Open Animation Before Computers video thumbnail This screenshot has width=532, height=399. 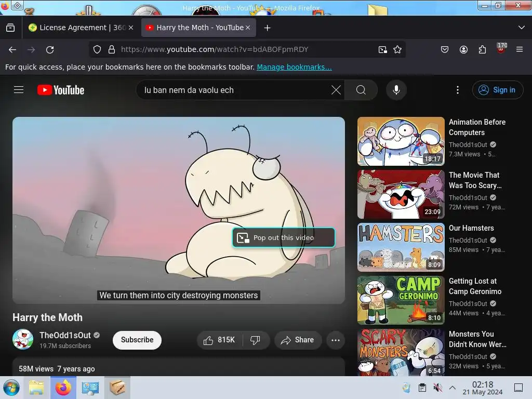click(401, 141)
